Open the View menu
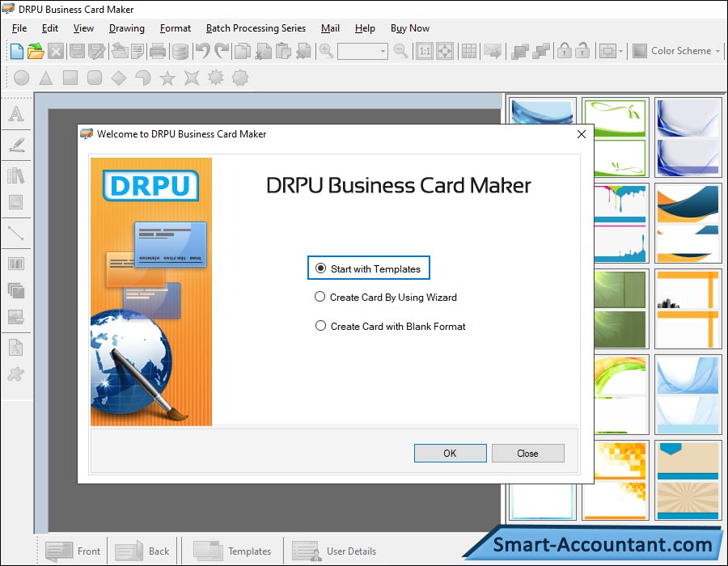 click(83, 28)
